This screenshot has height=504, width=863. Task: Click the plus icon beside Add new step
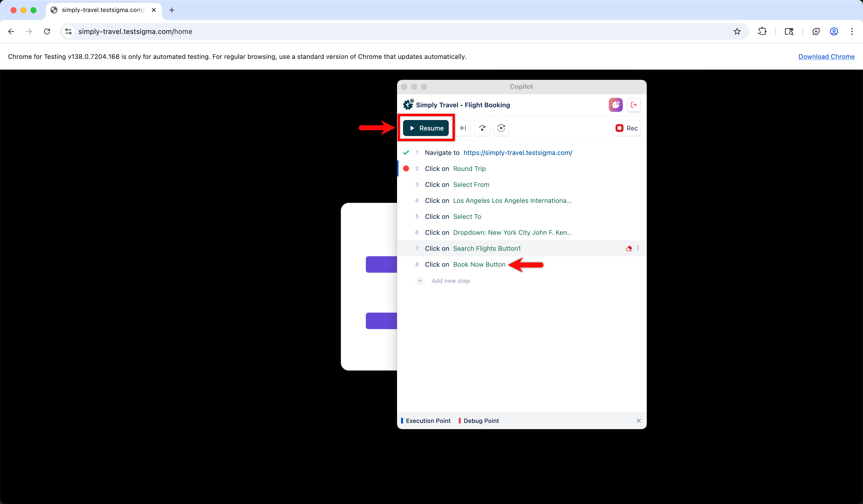(x=420, y=281)
